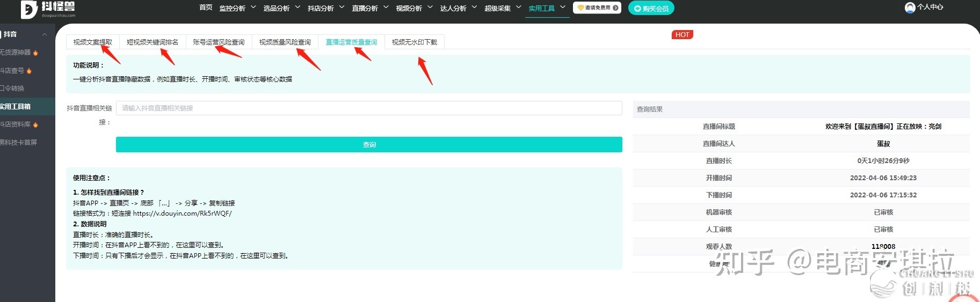Viewport: 980px width, 302px height.
Task: Open the 达人分析 menu
Action: tap(453, 8)
